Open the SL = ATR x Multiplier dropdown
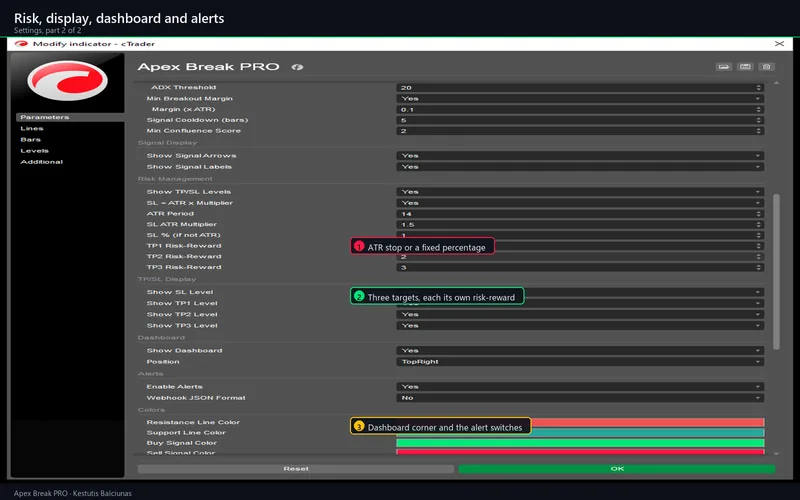The width and height of the screenshot is (800, 500). (x=580, y=203)
